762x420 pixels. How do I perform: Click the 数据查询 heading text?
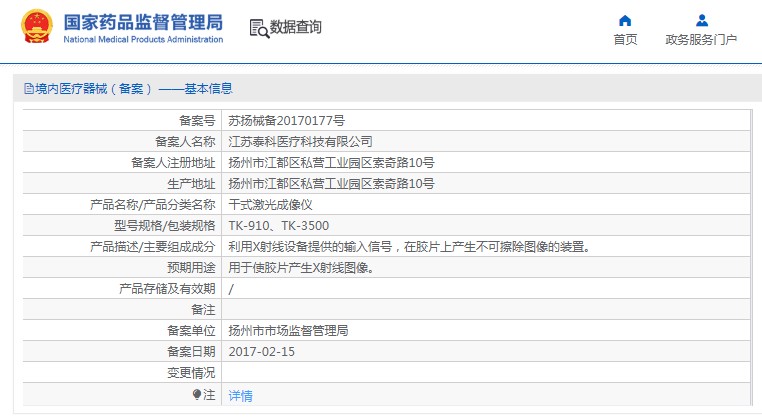pos(295,27)
